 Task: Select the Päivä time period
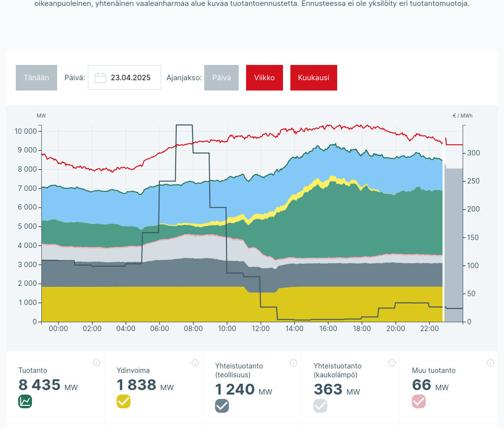tap(221, 78)
